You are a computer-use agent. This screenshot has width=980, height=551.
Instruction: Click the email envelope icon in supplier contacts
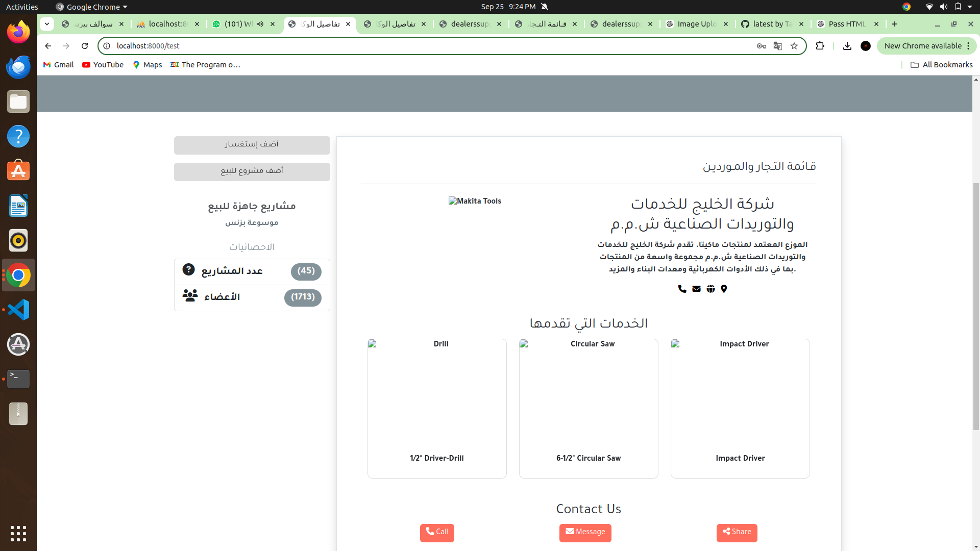696,288
